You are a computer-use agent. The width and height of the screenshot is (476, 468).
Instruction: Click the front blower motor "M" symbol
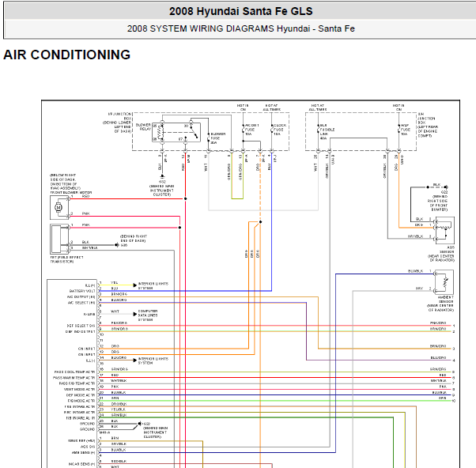click(x=59, y=207)
